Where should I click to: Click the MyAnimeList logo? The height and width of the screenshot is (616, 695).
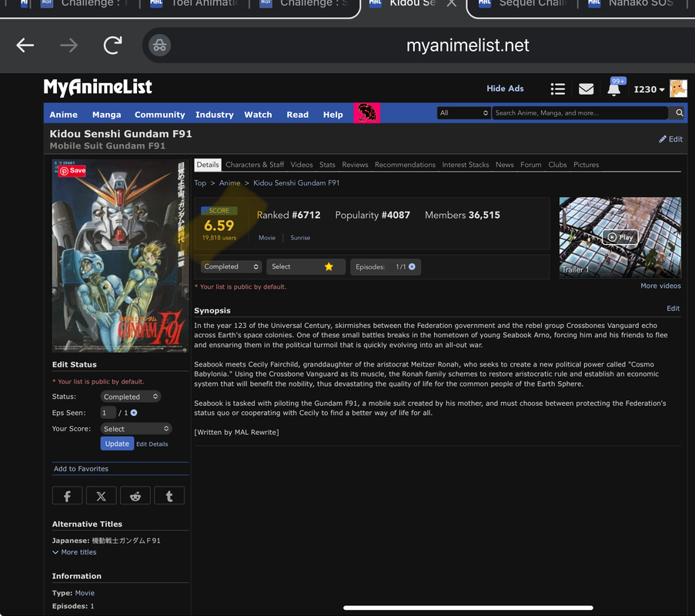[98, 87]
